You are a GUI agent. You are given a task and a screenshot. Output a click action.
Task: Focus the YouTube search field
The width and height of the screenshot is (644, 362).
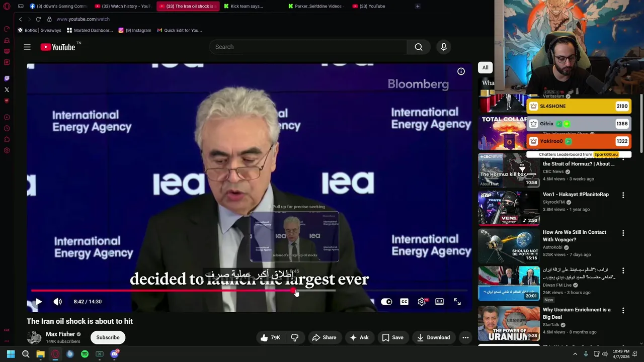click(308, 47)
